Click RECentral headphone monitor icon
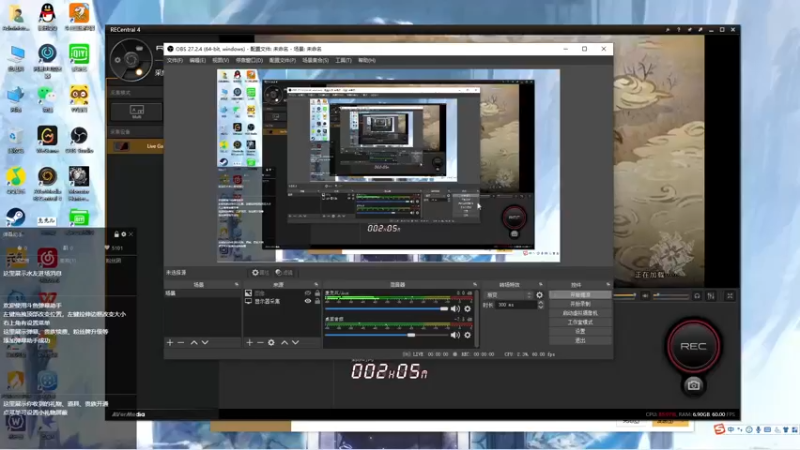 [x=697, y=296]
